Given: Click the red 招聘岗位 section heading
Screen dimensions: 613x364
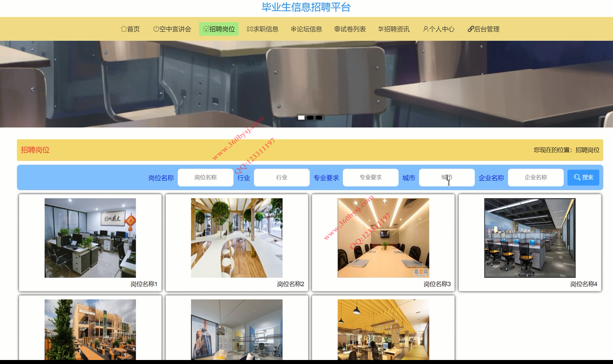Looking at the screenshot, I should click(35, 150).
